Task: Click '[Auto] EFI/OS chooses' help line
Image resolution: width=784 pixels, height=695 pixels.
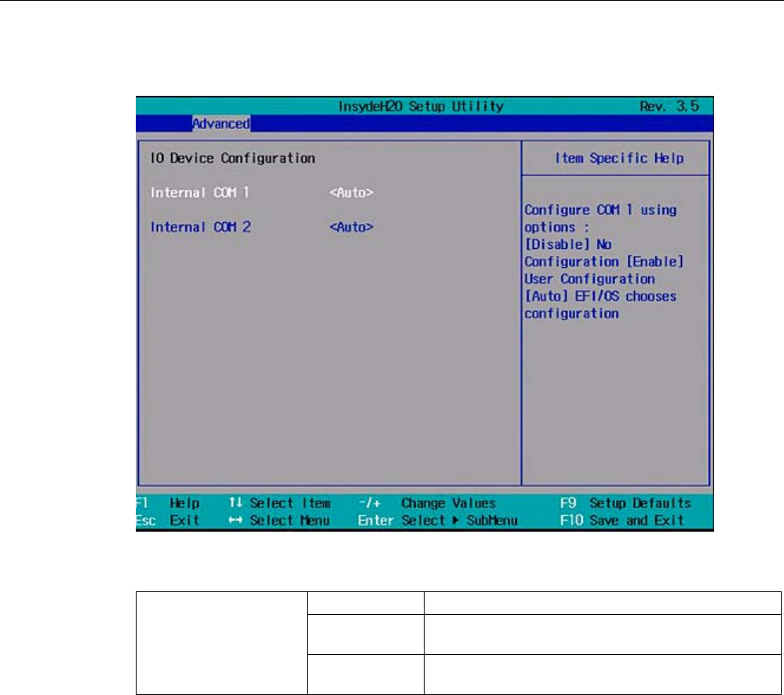Action: tap(600, 296)
